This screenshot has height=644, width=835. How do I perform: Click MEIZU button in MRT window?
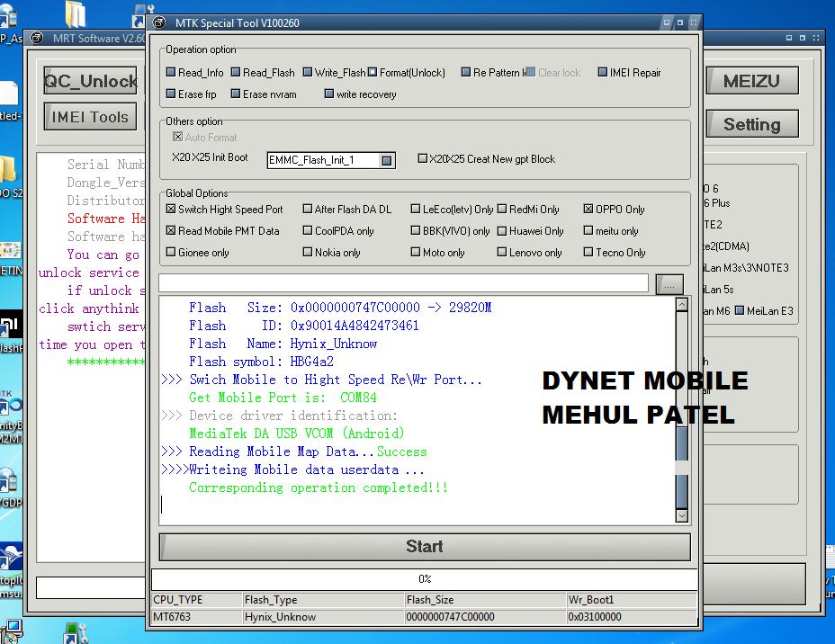click(752, 81)
